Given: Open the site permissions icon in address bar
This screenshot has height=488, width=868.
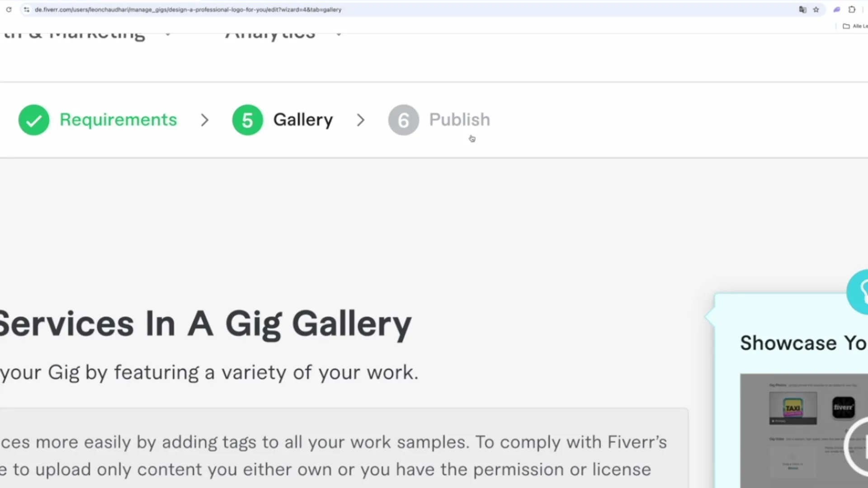Looking at the screenshot, I should coord(26,9).
